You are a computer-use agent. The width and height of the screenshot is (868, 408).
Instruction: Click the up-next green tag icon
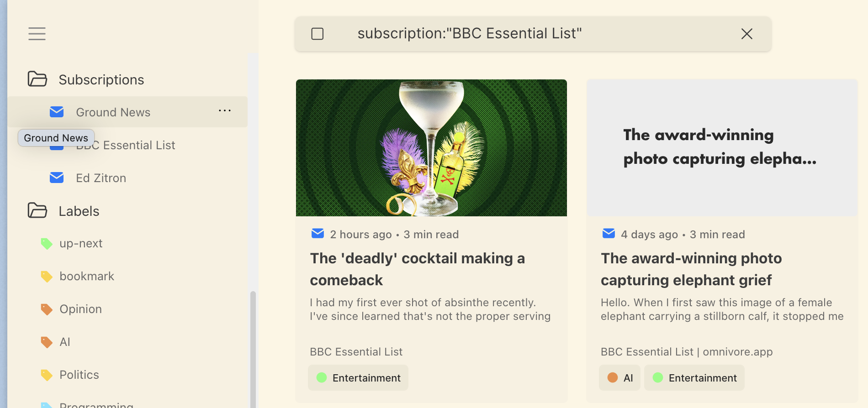47,244
